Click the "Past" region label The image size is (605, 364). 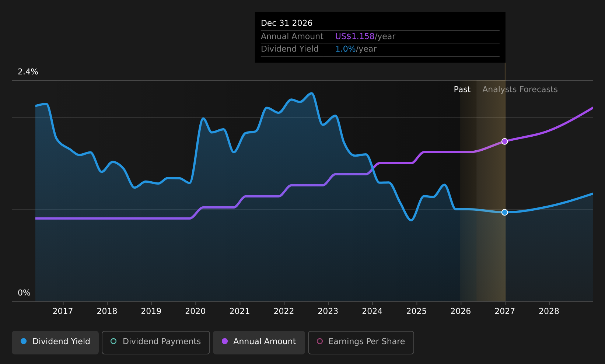pyautogui.click(x=462, y=90)
